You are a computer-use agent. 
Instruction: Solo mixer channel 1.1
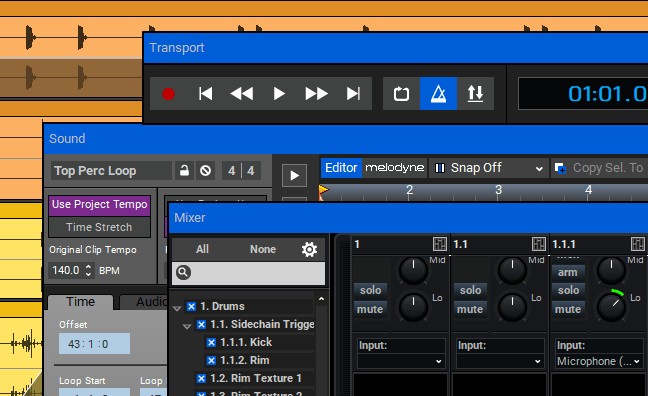pos(470,290)
